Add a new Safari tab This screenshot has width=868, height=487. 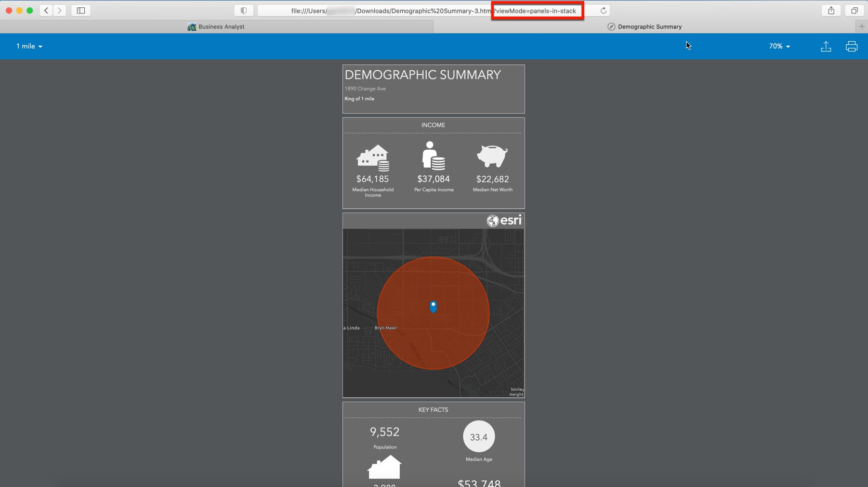tap(861, 27)
